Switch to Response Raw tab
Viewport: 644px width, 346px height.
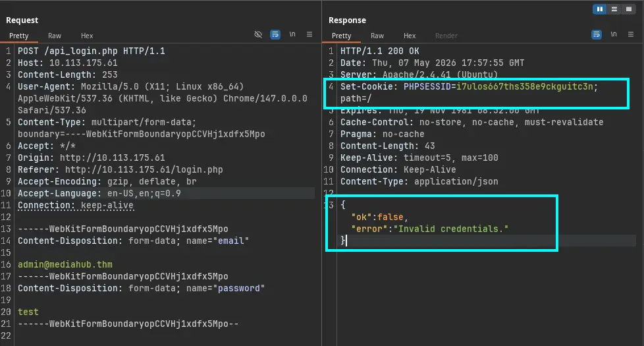pos(377,36)
